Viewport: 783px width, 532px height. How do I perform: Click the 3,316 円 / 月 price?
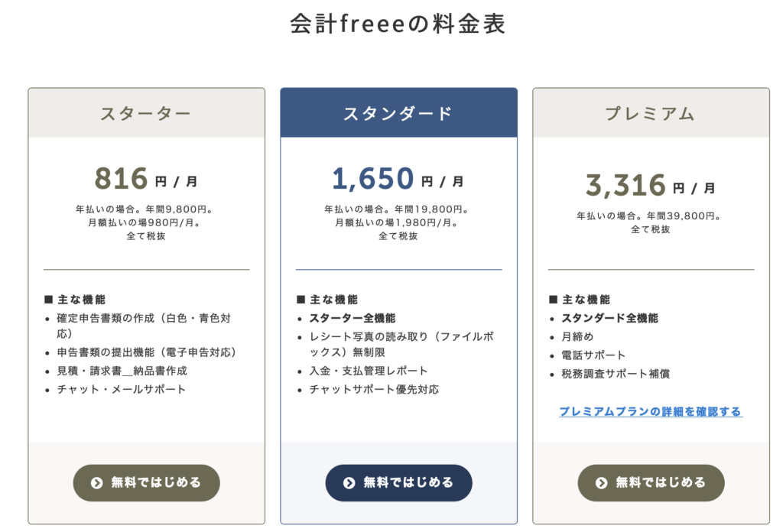pyautogui.click(x=651, y=186)
